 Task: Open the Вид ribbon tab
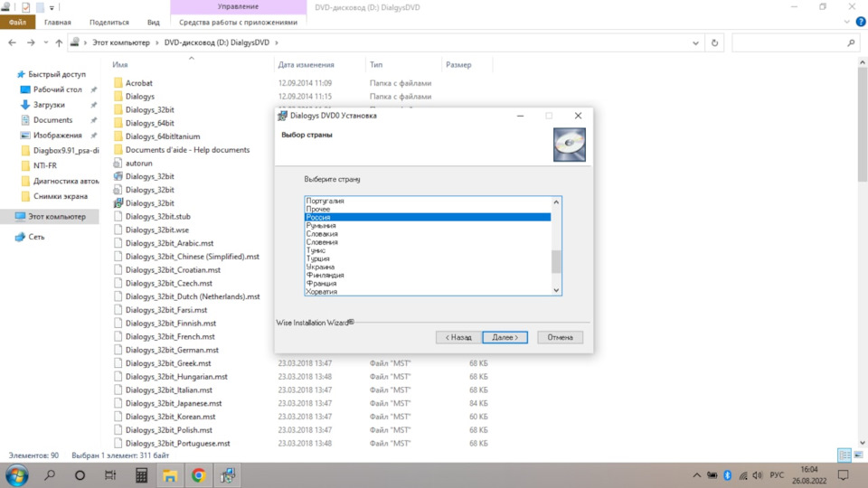[154, 22]
